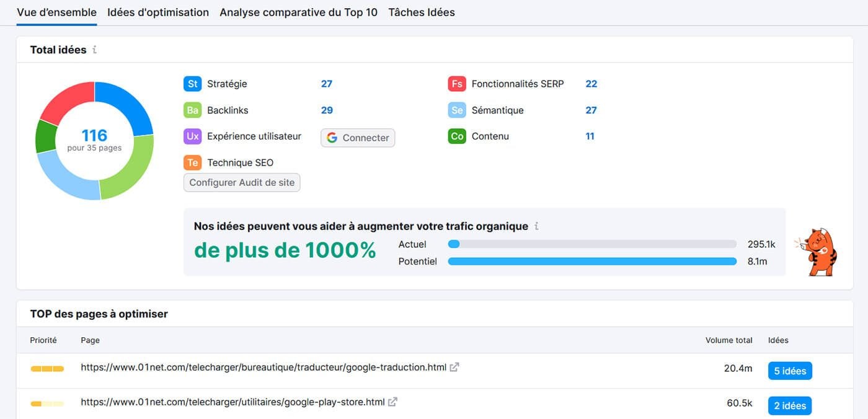Click the info icon beside trafic organique heading
The height and width of the screenshot is (419, 868).
tap(536, 226)
